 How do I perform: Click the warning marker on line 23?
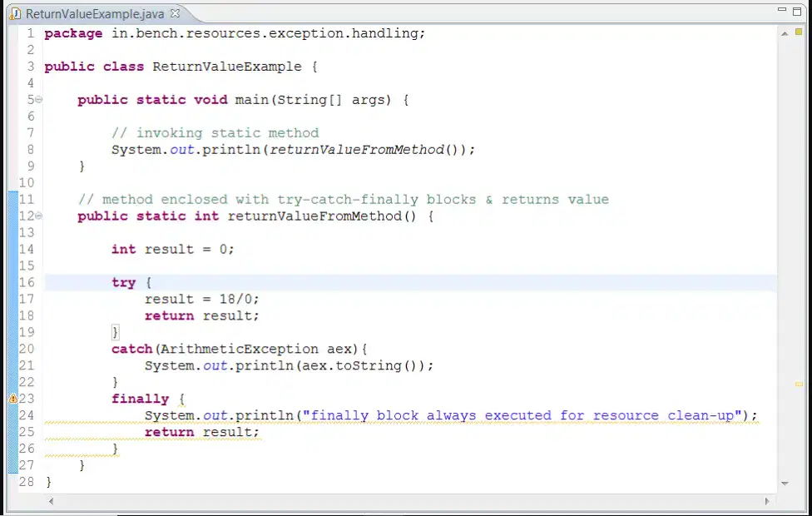tap(13, 399)
